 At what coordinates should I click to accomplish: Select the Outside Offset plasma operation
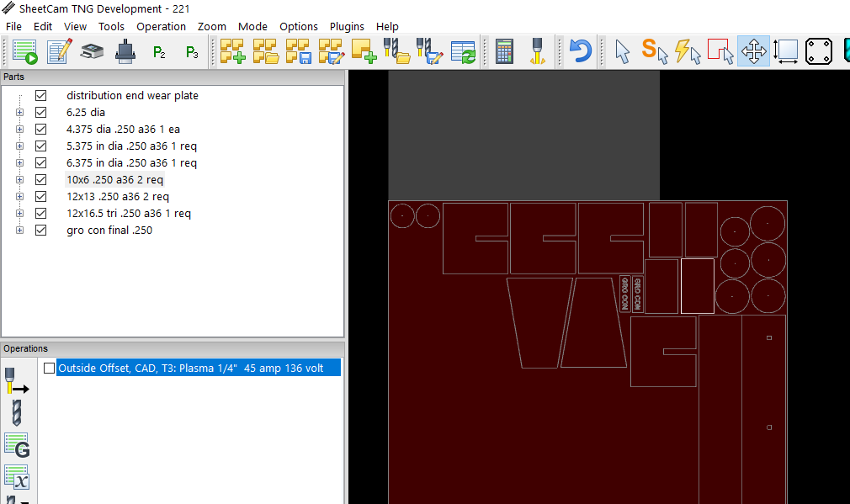190,369
